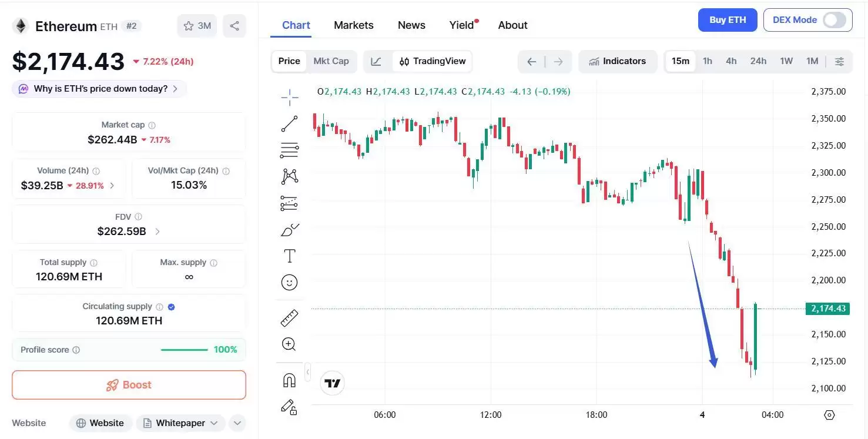Open 'Why is ETH's price down today?'
Screen dimensions: 868x439
(x=99, y=89)
